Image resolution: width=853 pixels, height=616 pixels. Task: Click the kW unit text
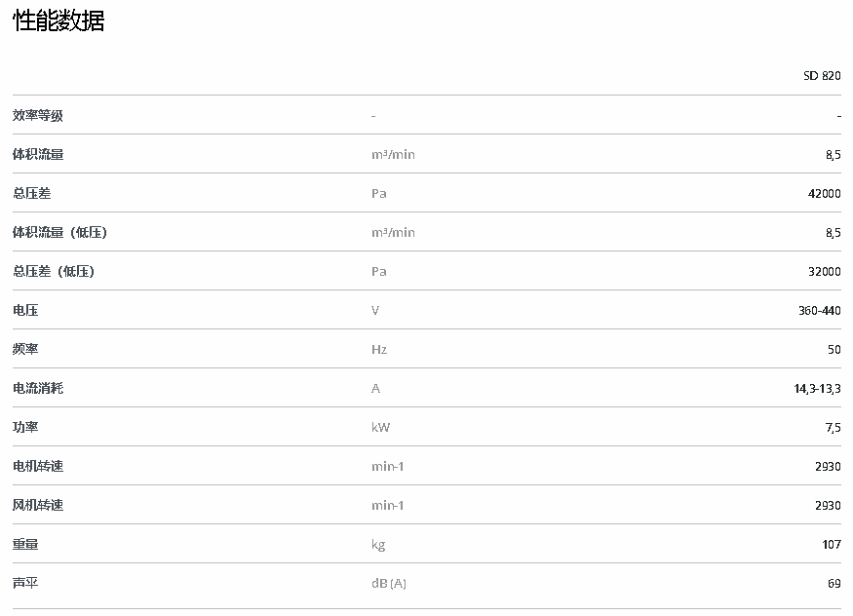381,428
